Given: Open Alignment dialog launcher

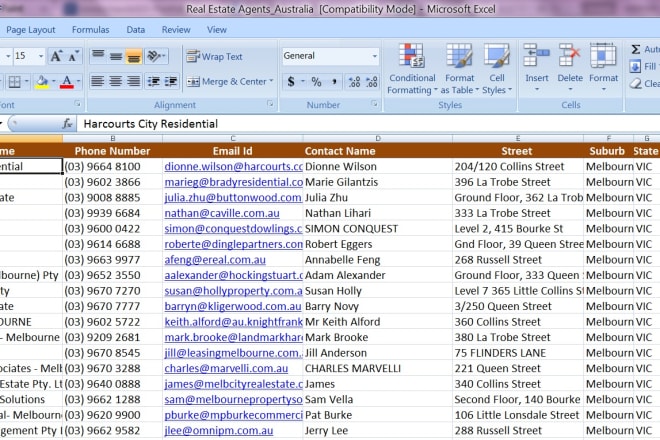Looking at the screenshot, I should pyautogui.click(x=270, y=104).
